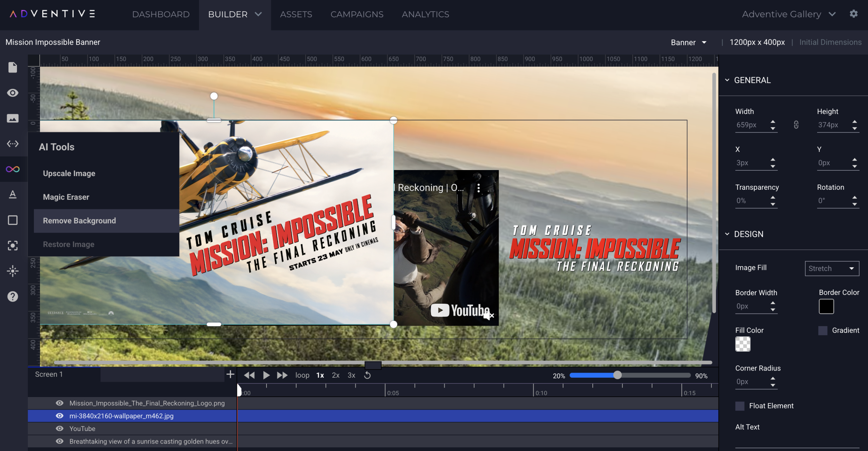Image resolution: width=868 pixels, height=451 pixels.
Task: Enable the Float Element checkbox
Action: pos(740,406)
